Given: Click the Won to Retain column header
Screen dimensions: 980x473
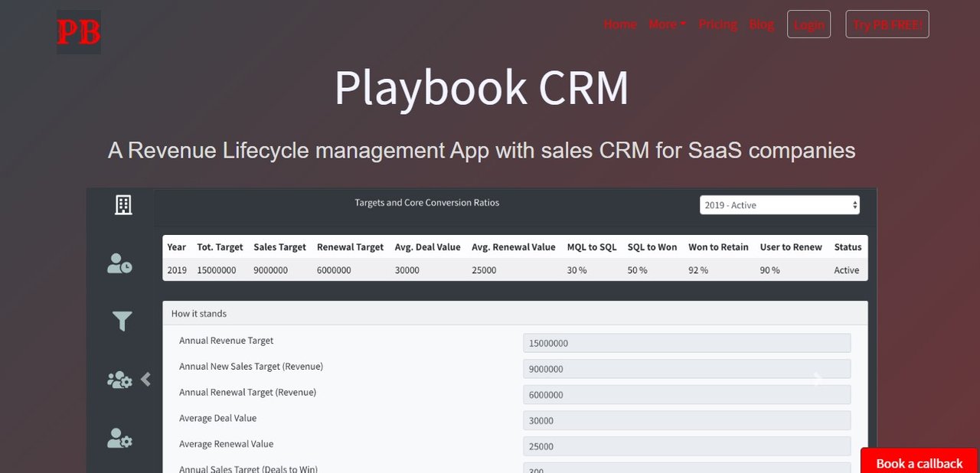Looking at the screenshot, I should point(719,247).
